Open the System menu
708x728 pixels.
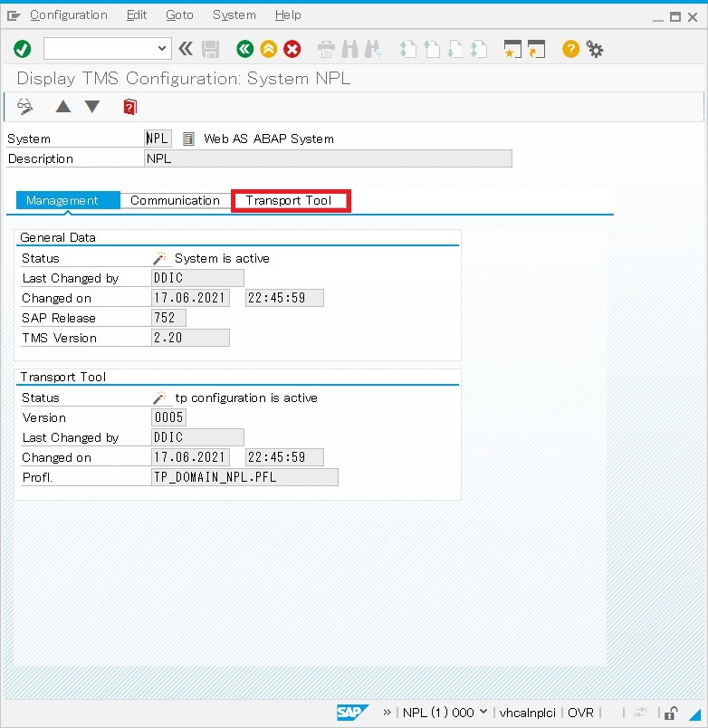(234, 15)
